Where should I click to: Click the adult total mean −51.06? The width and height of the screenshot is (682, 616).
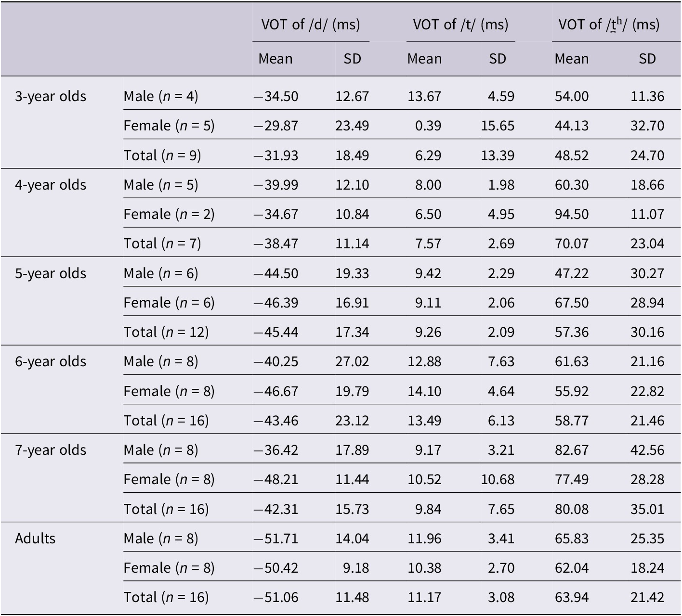276,597
